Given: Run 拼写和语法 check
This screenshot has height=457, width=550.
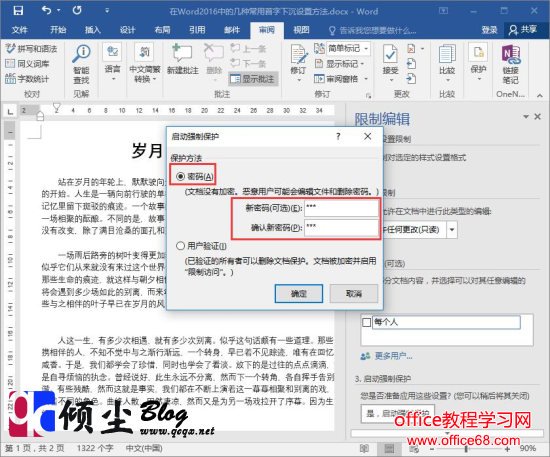Looking at the screenshot, I should [x=31, y=49].
